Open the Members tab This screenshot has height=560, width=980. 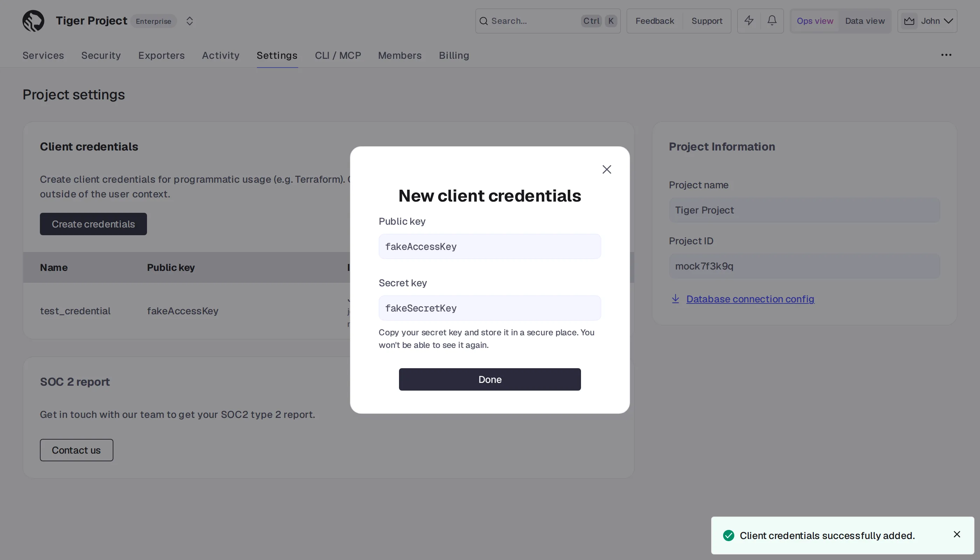point(400,55)
